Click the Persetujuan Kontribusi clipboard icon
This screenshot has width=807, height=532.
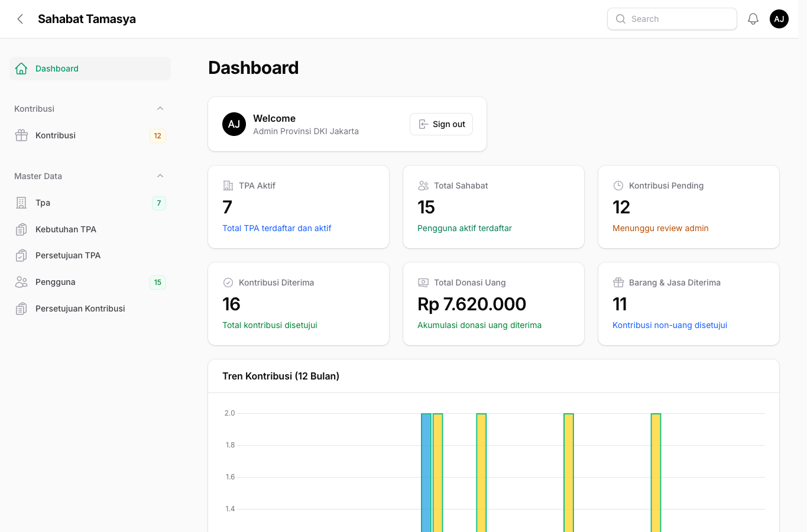point(21,309)
